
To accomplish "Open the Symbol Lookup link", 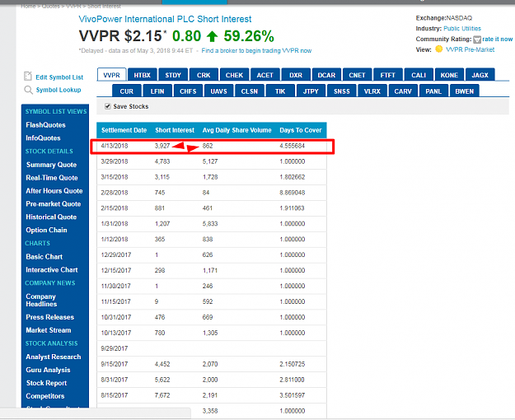I will 59,90.
